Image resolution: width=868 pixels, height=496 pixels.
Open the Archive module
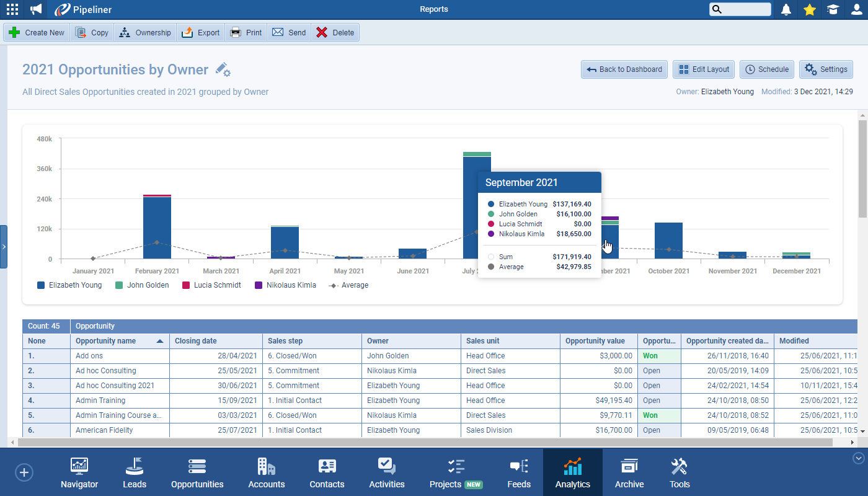629,472
